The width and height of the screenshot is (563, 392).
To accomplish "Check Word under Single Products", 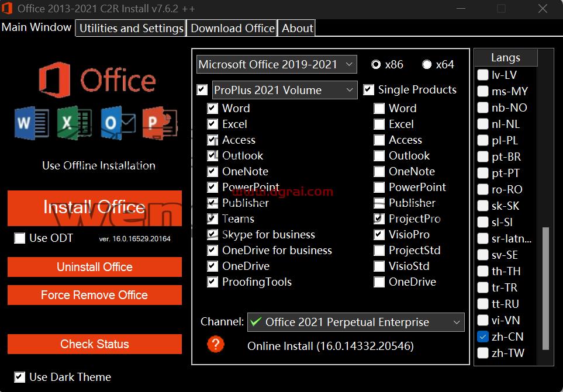I will (x=379, y=108).
